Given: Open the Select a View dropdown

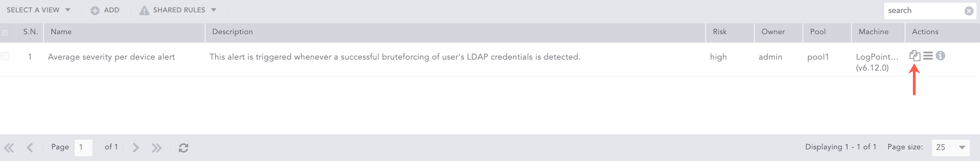Looking at the screenshot, I should (38, 10).
